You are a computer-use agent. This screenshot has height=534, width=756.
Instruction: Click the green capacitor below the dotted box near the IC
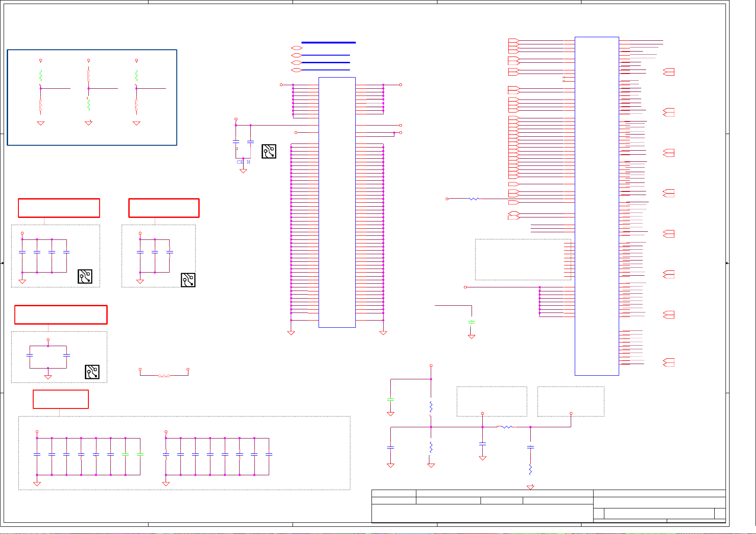472,322
